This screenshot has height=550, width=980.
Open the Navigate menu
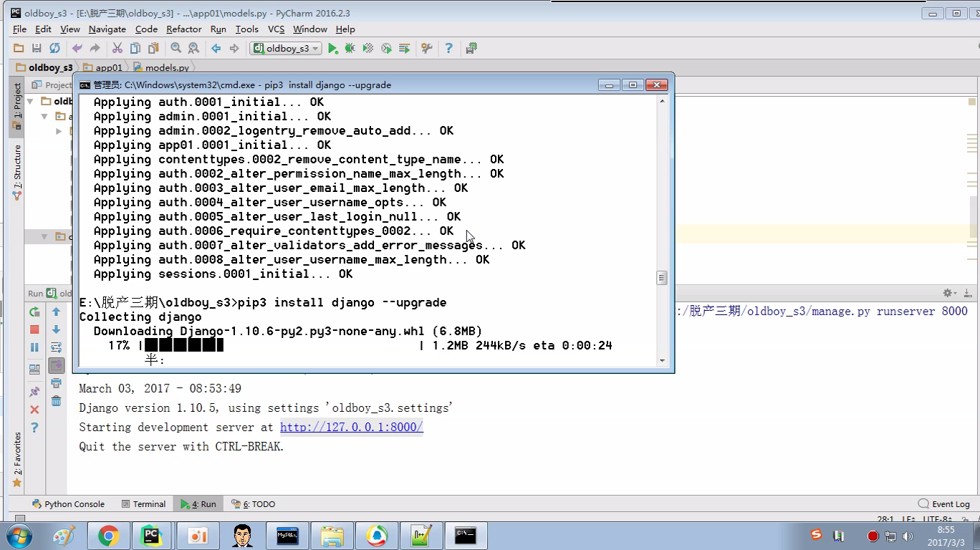coord(107,29)
